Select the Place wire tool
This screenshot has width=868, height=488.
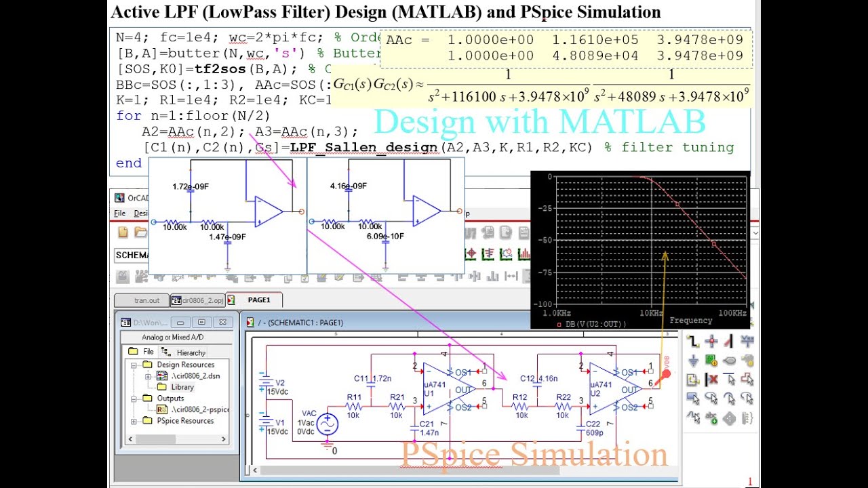point(693,341)
